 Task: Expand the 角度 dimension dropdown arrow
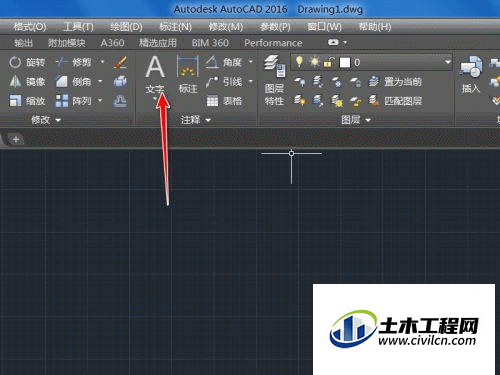pyautogui.click(x=250, y=62)
